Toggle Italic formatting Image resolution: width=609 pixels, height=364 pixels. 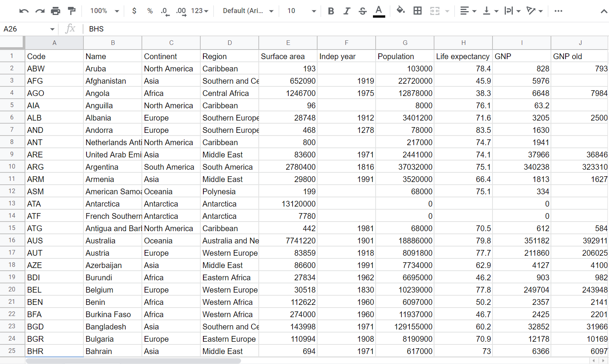click(347, 11)
